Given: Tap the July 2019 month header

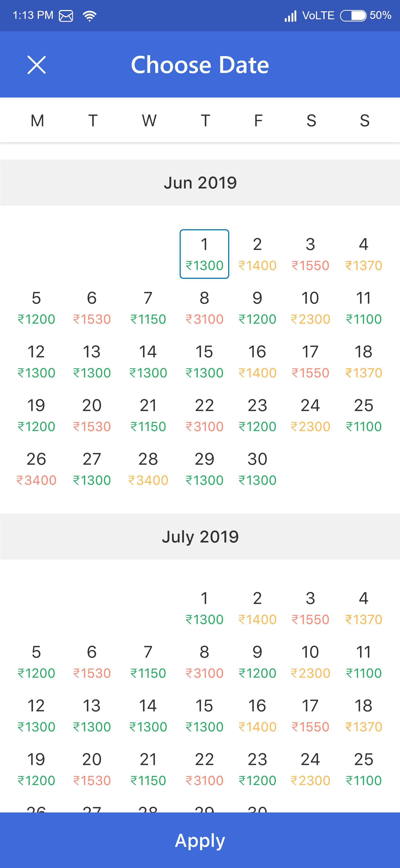Looking at the screenshot, I should pos(200,536).
